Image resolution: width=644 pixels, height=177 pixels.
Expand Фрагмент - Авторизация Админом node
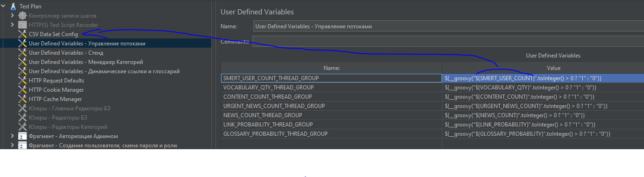click(13, 136)
